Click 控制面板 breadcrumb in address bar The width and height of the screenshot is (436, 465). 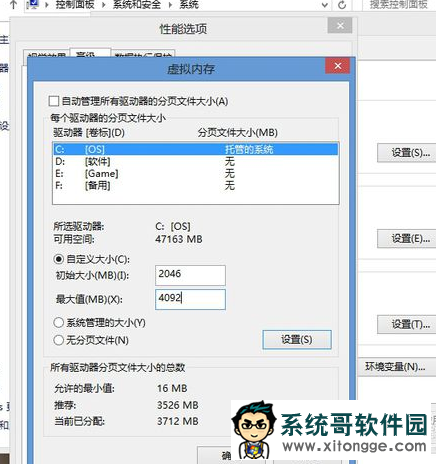pos(75,5)
